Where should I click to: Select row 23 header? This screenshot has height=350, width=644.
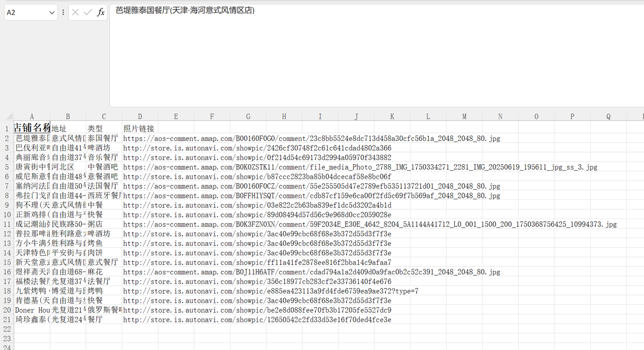click(x=7, y=339)
